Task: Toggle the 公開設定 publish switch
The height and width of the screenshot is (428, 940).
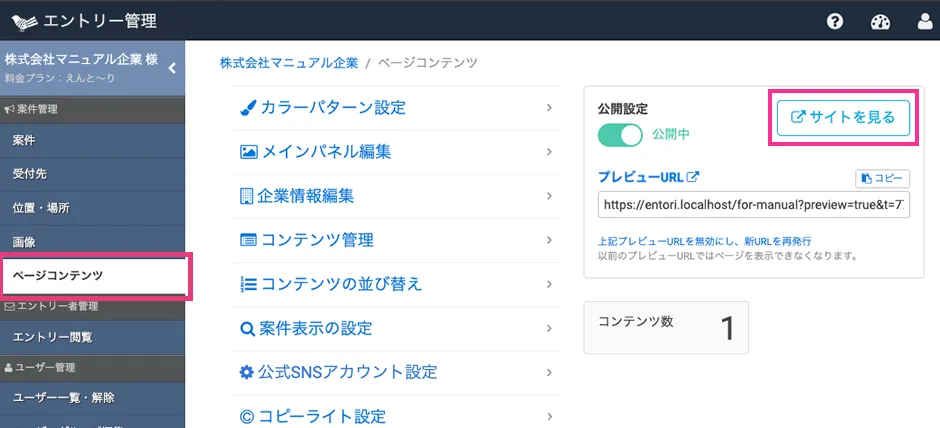Action: click(x=620, y=135)
